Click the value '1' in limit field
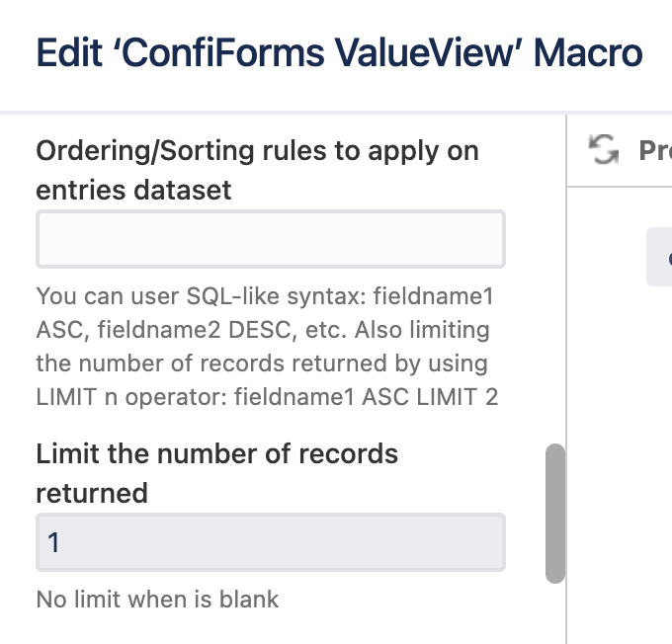Viewport: 672px width, 644px height. pyautogui.click(x=53, y=542)
